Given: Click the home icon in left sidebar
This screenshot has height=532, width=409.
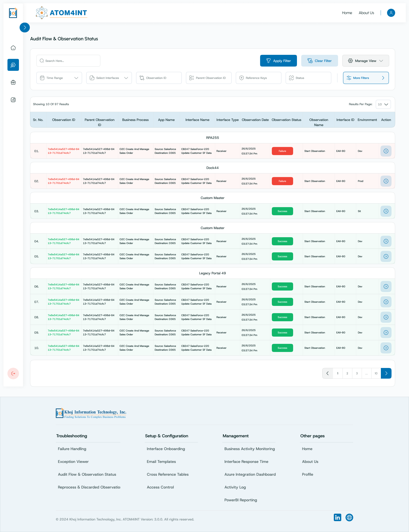Looking at the screenshot, I should 13,48.
